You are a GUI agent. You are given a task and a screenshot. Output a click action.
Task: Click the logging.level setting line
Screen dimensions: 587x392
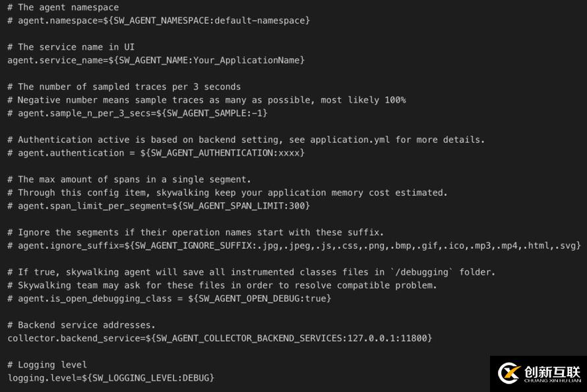click(111, 378)
